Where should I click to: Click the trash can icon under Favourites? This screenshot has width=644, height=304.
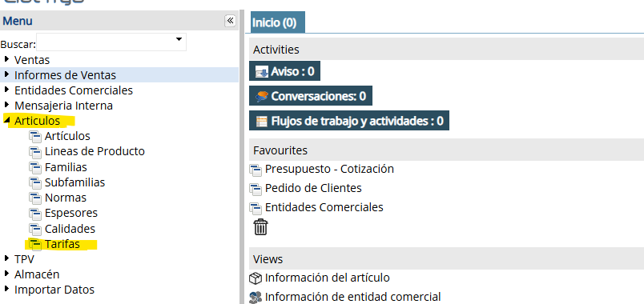tap(261, 227)
